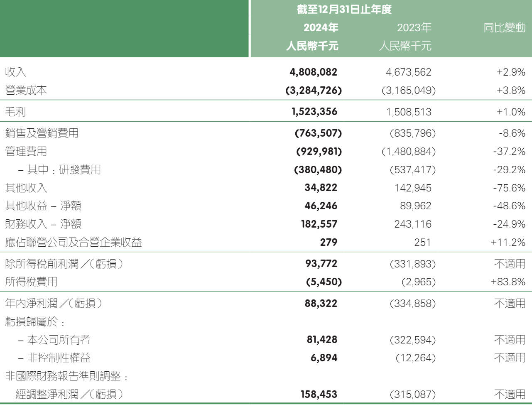
Task: Select the value (1,480,884)
Action: (409, 151)
